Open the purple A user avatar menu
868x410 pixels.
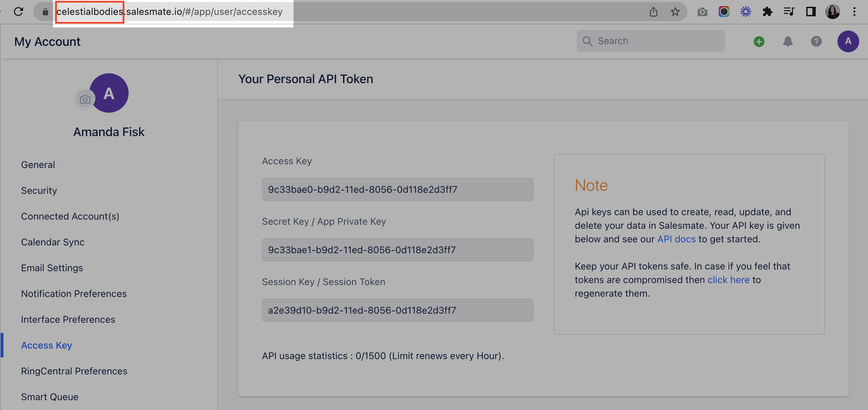coord(848,41)
